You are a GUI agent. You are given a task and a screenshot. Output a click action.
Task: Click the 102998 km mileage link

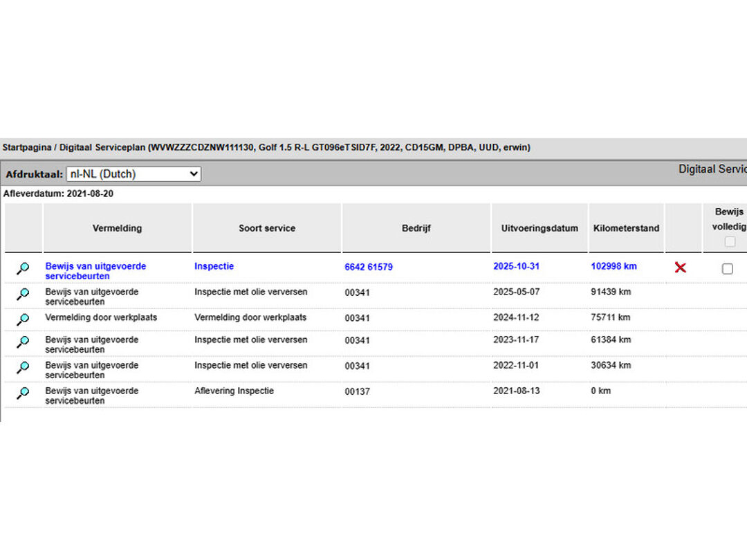coord(614,266)
